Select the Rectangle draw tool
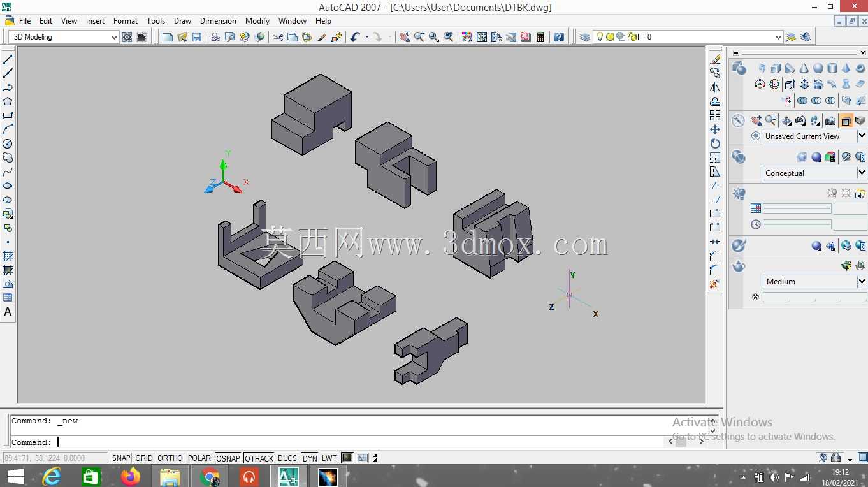The height and width of the screenshot is (487, 868). click(8, 115)
